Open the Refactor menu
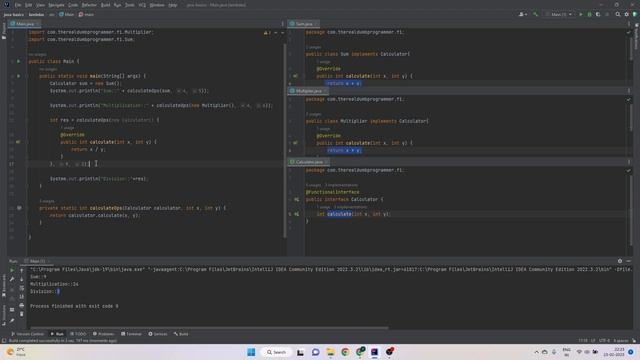640x360 pixels. (x=89, y=5)
